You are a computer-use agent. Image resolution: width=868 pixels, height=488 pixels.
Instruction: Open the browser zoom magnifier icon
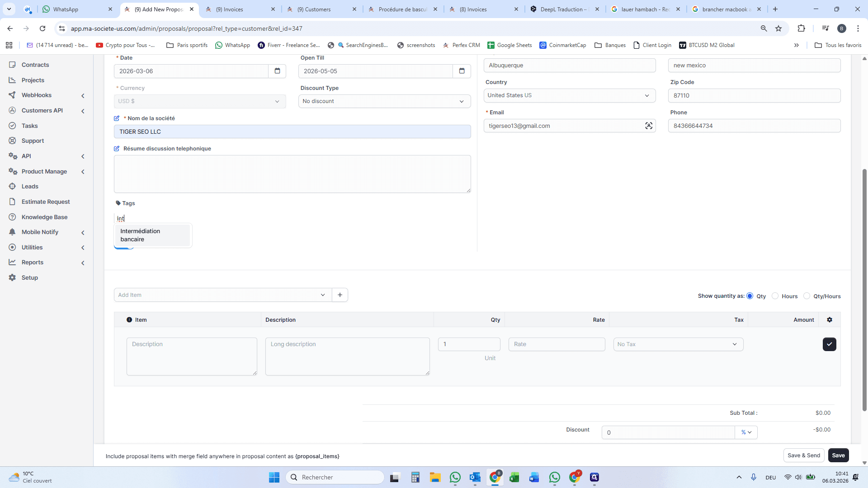[x=764, y=28]
